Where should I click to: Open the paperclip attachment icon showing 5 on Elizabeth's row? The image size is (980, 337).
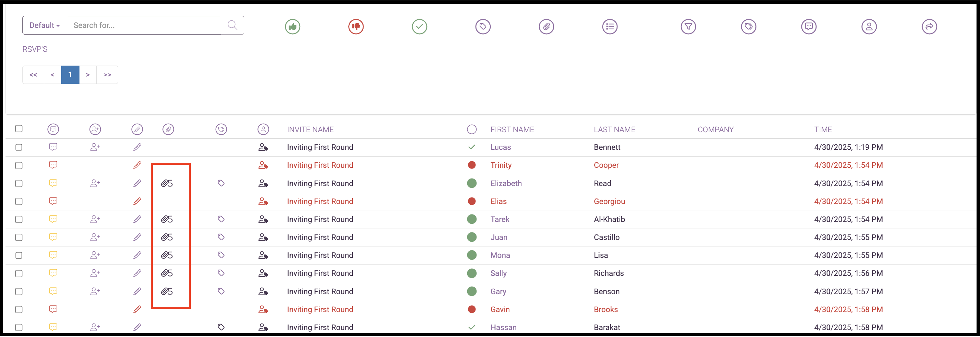tap(167, 183)
